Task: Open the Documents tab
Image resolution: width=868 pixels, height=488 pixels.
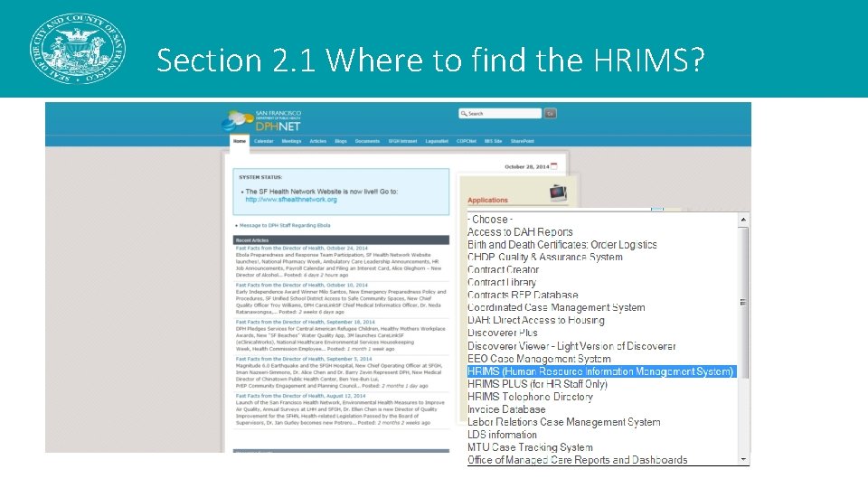Action: tap(367, 141)
